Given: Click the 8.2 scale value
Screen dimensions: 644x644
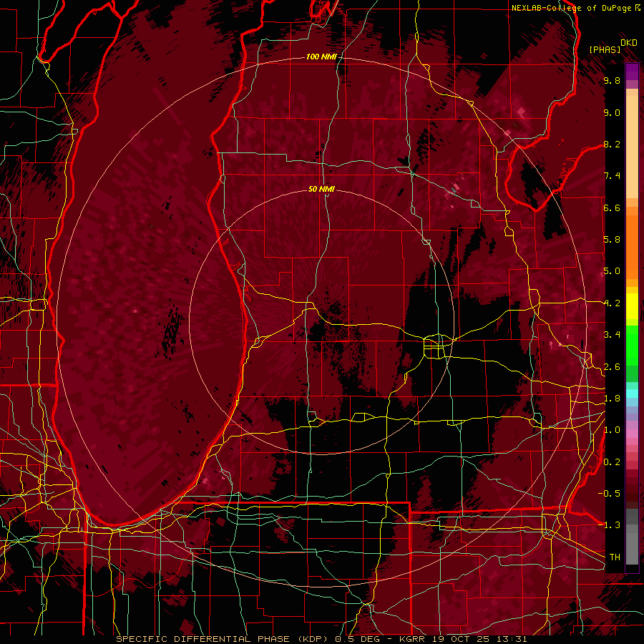Looking at the screenshot, I should tap(612, 144).
